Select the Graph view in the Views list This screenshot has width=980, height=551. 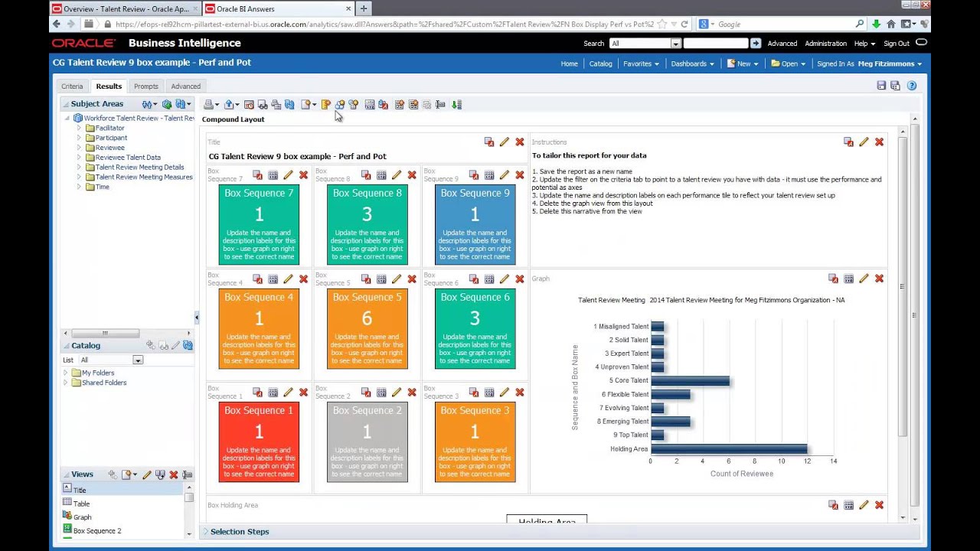(x=82, y=517)
